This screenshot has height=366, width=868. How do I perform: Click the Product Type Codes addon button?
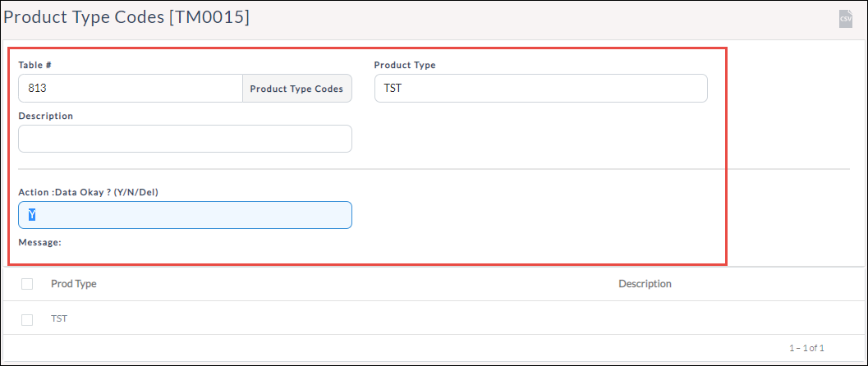[x=297, y=89]
